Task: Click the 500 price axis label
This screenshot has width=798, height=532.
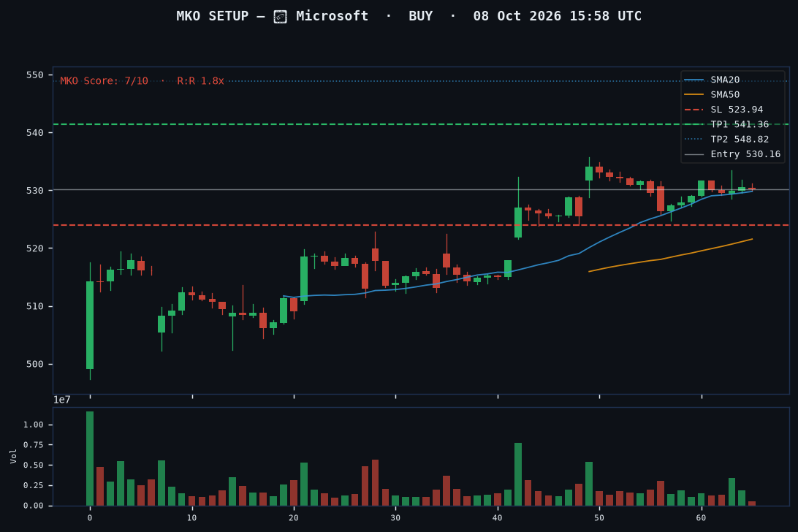Action: click(x=35, y=364)
